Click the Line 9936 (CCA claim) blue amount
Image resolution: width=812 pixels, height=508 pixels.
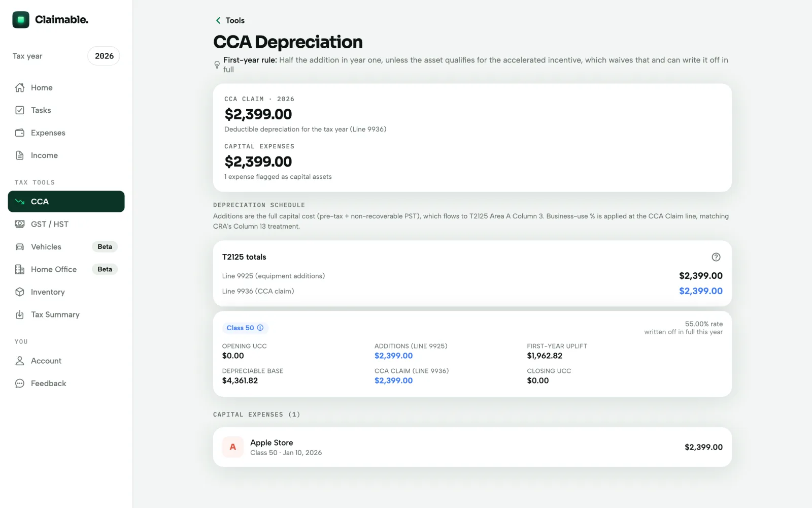pyautogui.click(x=701, y=291)
